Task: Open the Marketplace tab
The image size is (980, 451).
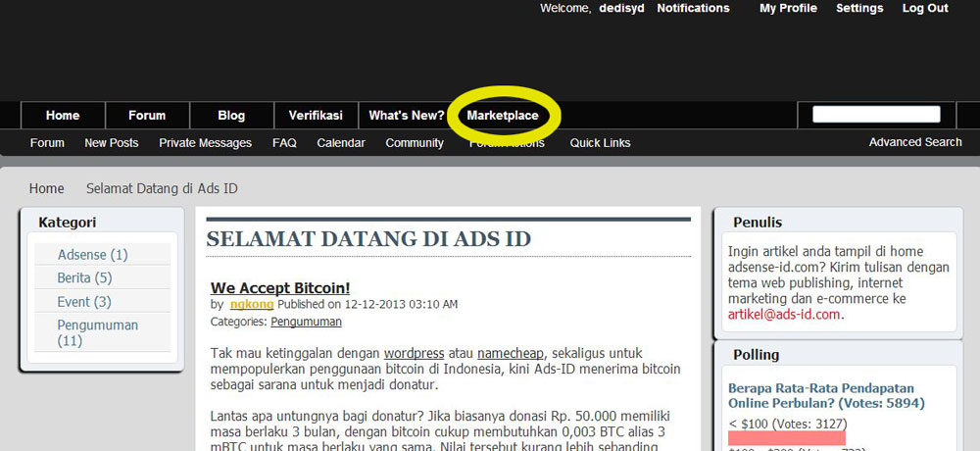Action: click(503, 116)
